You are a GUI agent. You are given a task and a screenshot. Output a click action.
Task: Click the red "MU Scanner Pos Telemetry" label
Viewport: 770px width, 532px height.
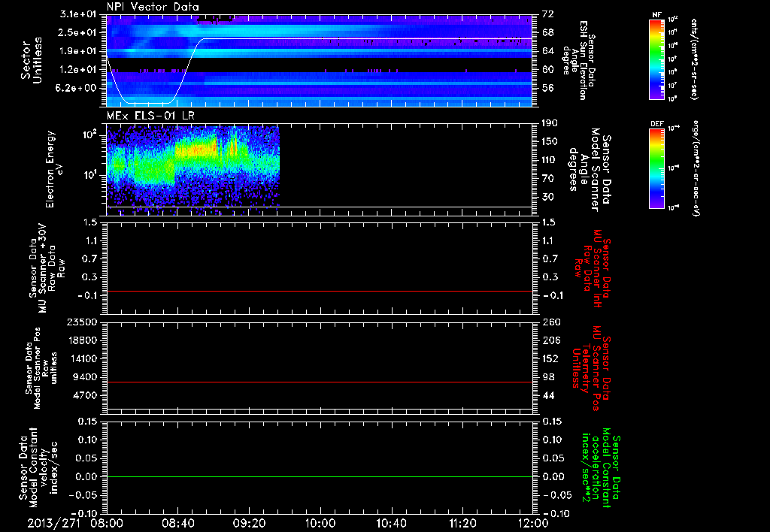[x=590, y=368]
